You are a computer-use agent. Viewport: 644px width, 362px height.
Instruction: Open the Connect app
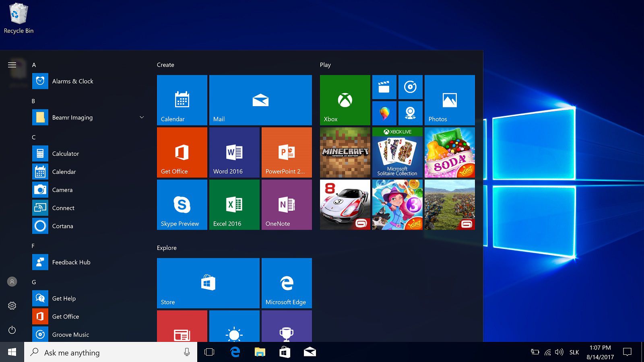click(89, 208)
